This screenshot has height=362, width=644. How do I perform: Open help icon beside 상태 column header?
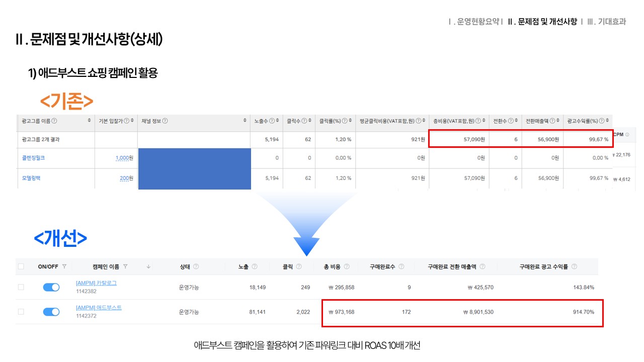(x=196, y=266)
